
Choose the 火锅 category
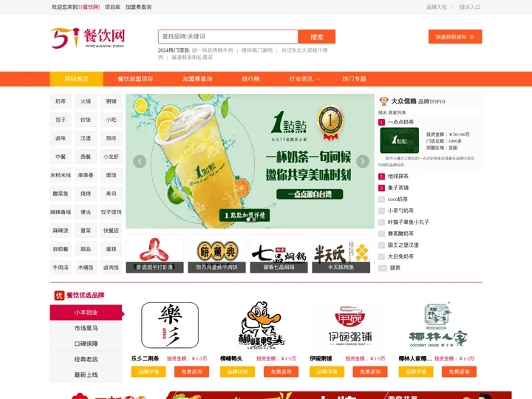pyautogui.click(x=86, y=101)
